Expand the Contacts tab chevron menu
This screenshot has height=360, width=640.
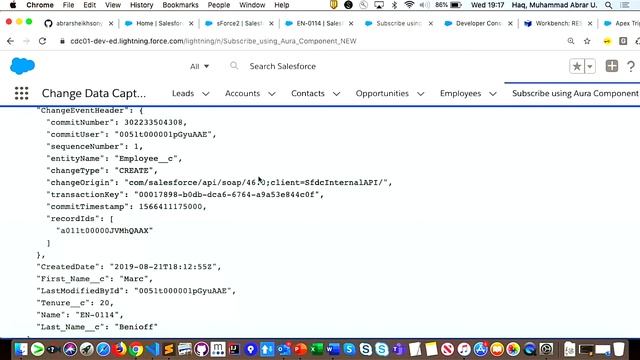(336, 94)
